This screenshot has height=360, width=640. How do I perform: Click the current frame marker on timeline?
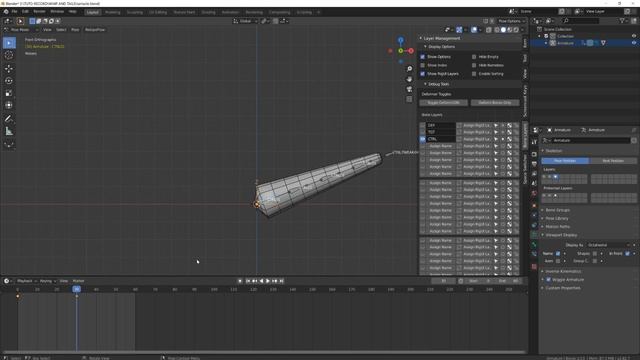pyautogui.click(x=76, y=289)
